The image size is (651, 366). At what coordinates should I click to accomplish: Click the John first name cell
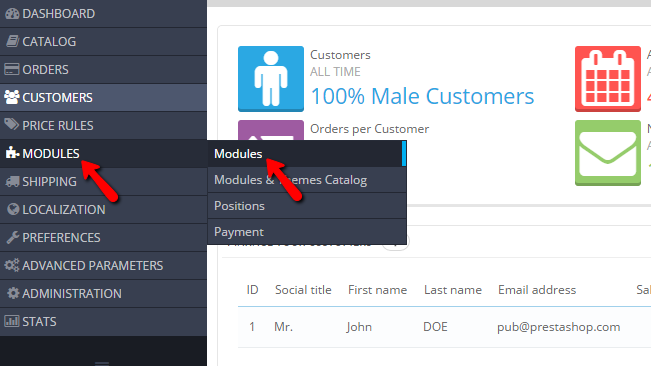click(359, 327)
